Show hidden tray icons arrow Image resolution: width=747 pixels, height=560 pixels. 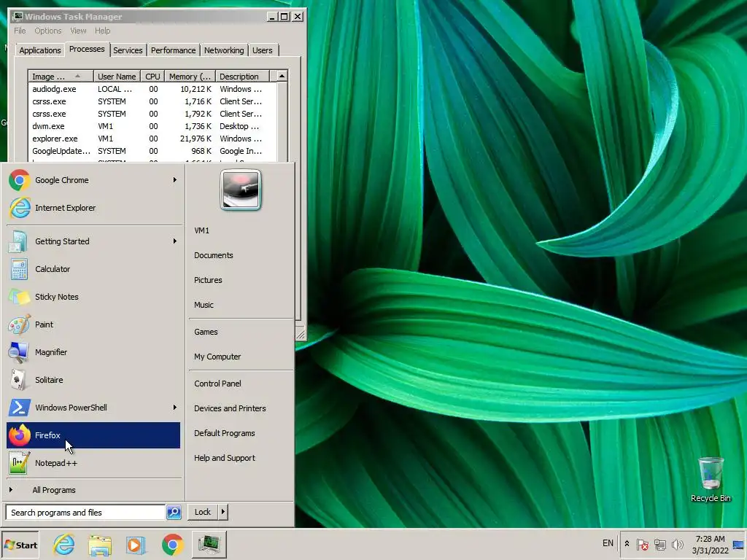coord(627,544)
